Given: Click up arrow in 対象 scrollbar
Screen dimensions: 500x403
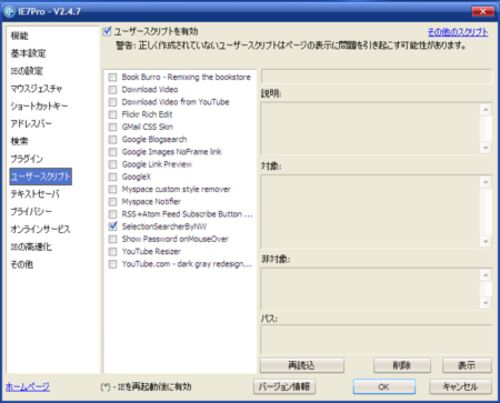Looking at the screenshot, I should click(x=486, y=182).
